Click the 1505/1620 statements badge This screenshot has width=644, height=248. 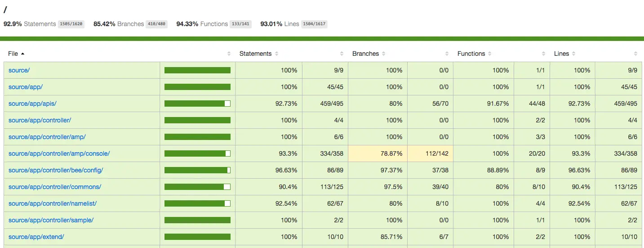[x=71, y=24]
